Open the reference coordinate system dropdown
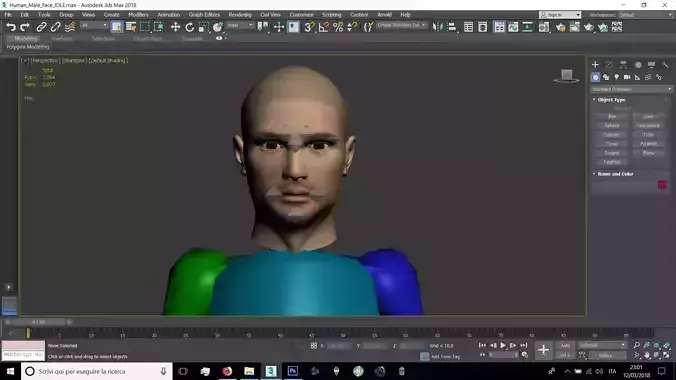 pos(240,25)
